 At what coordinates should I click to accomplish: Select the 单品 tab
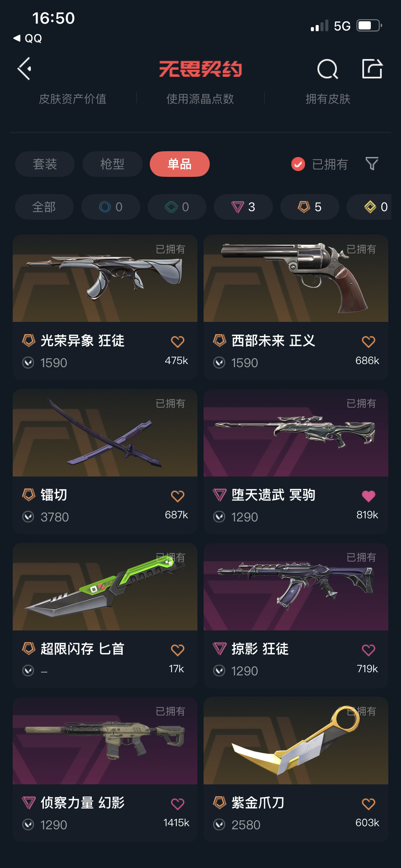[180, 164]
